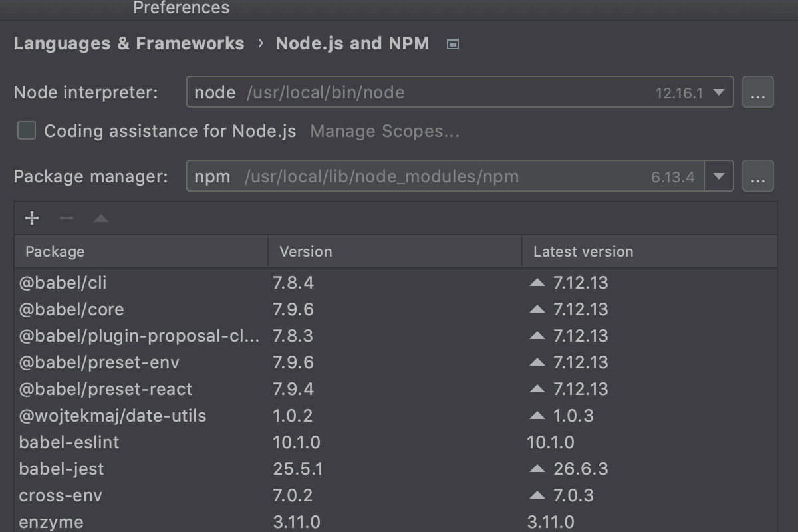798x532 pixels.
Task: Click the Languages & Frameworks breadcrumb
Action: [x=129, y=43]
